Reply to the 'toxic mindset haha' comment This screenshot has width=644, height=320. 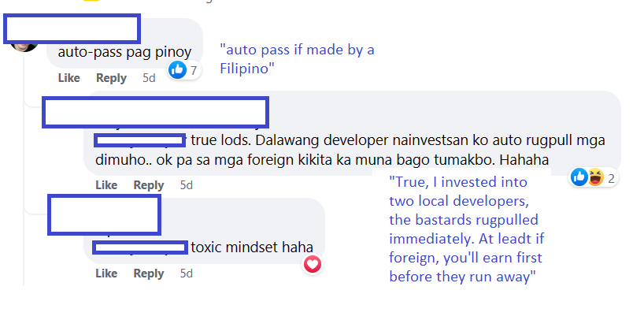click(x=149, y=273)
